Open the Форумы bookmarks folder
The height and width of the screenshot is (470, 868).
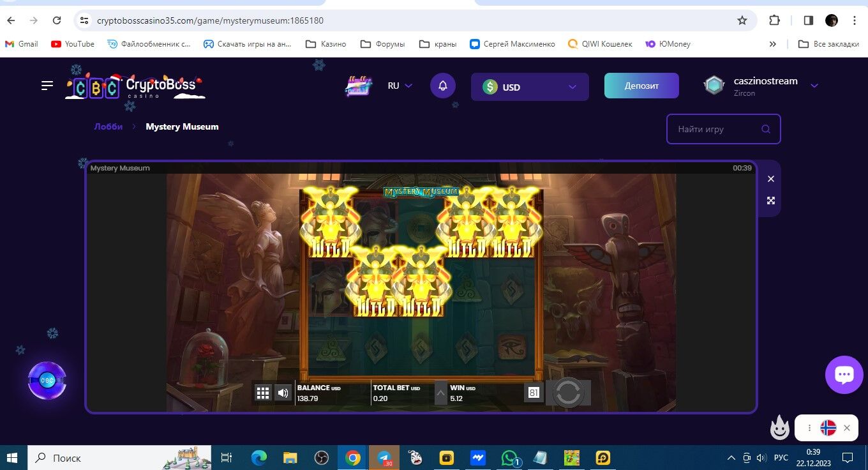[x=383, y=44]
